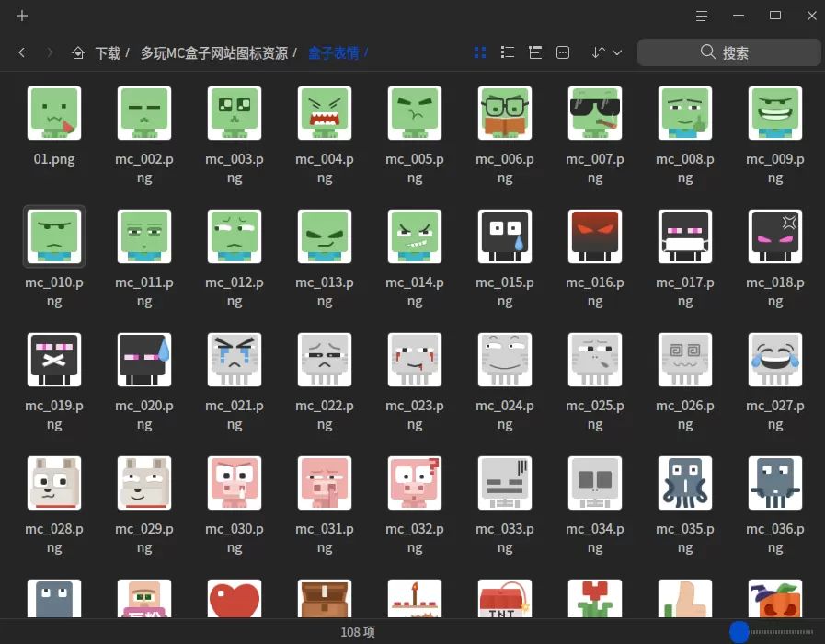Select the mc_035.png squid thumbnail
The height and width of the screenshot is (644, 825).
[x=685, y=482]
